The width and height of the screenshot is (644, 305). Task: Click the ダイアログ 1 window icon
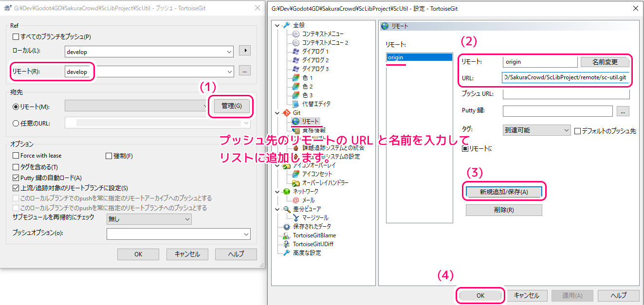(296, 52)
